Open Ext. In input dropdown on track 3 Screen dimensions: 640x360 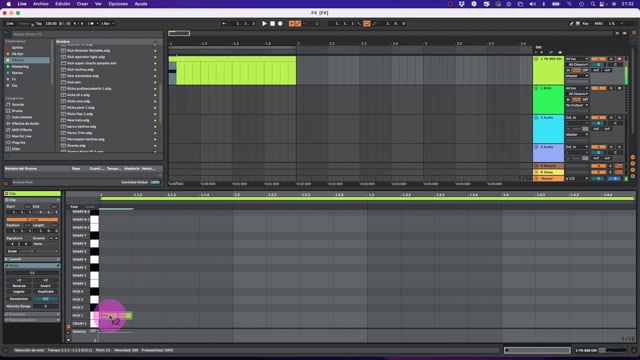(577, 118)
